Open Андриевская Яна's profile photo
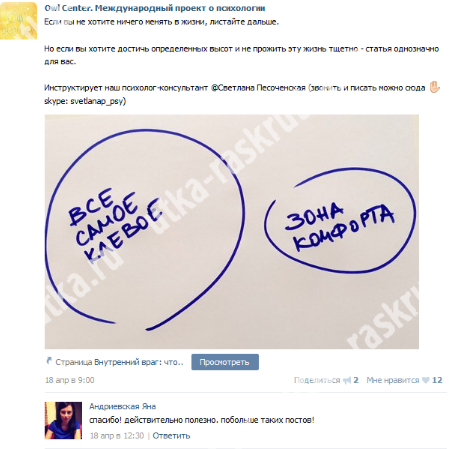The image size is (474, 449). pyautogui.click(x=63, y=420)
